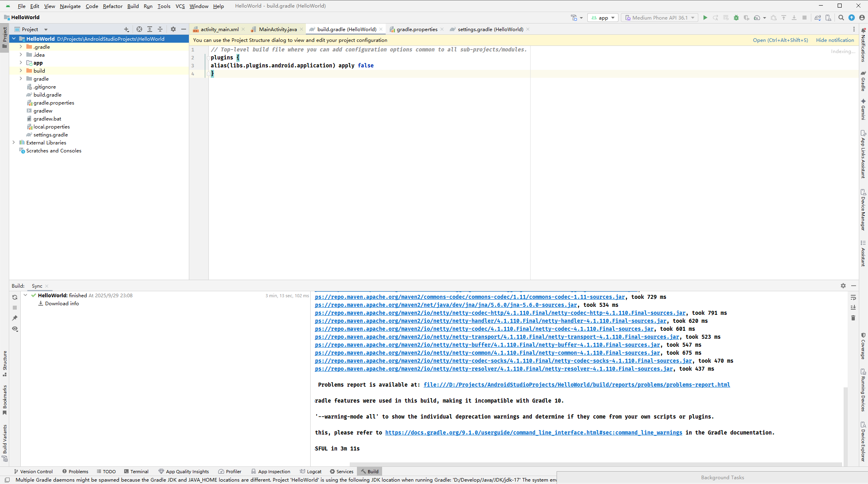Open the problems-report.html file link
This screenshot has height=484, width=868.
pos(577,385)
